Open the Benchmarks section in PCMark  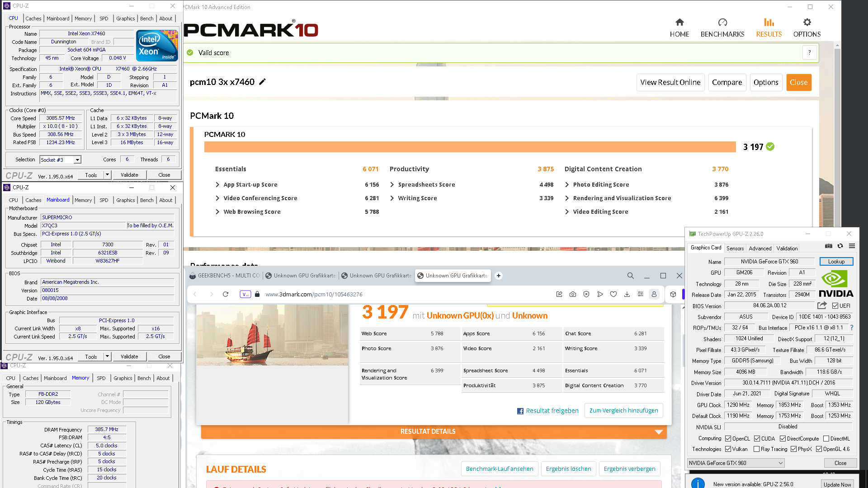(x=722, y=28)
